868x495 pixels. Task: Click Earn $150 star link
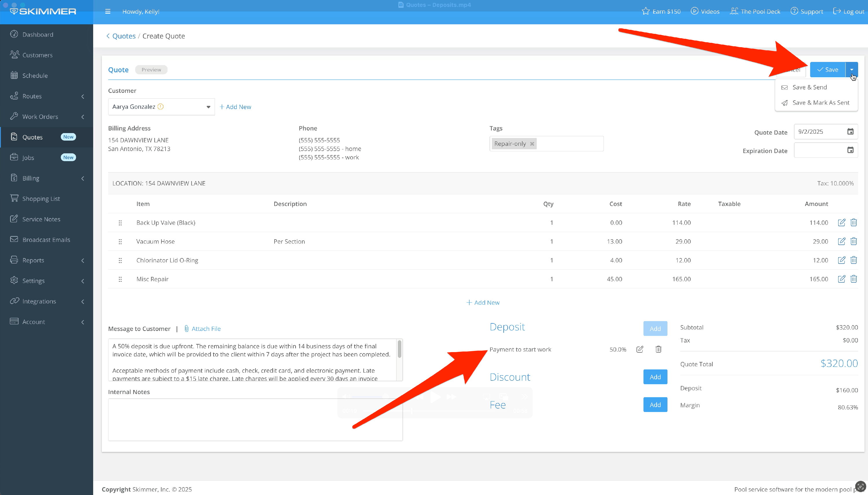click(661, 11)
